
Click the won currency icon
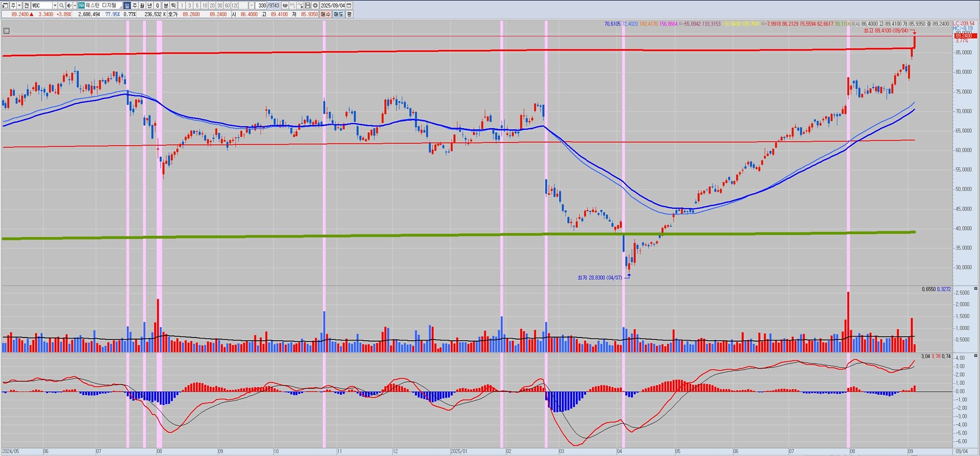[285, 6]
